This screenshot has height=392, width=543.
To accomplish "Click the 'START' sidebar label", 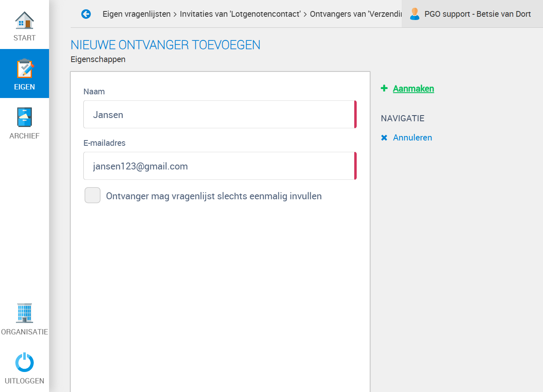I will [x=25, y=38].
